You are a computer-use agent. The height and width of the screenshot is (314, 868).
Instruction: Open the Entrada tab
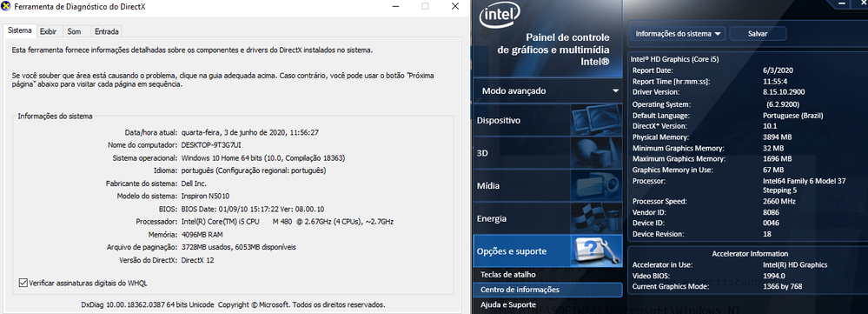click(x=106, y=31)
